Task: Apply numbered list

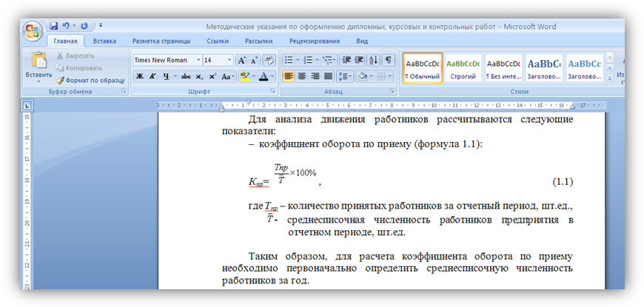Action: pyautogui.click(x=308, y=60)
